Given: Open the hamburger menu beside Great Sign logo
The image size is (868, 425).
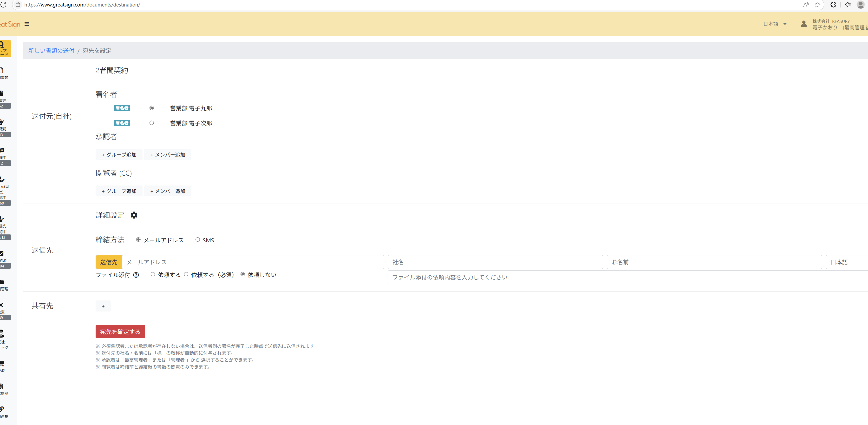Looking at the screenshot, I should click(x=27, y=24).
